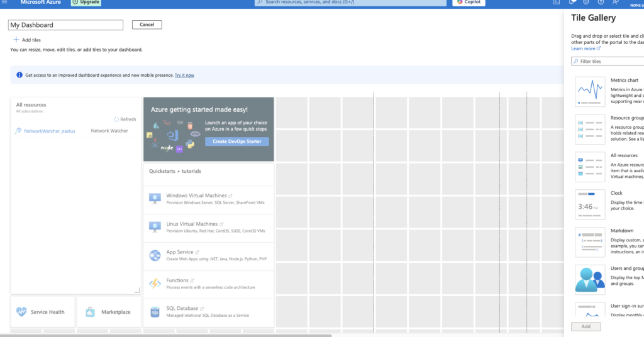The width and height of the screenshot is (644, 337).
Task: Open portal settings gear
Action: 586,2
